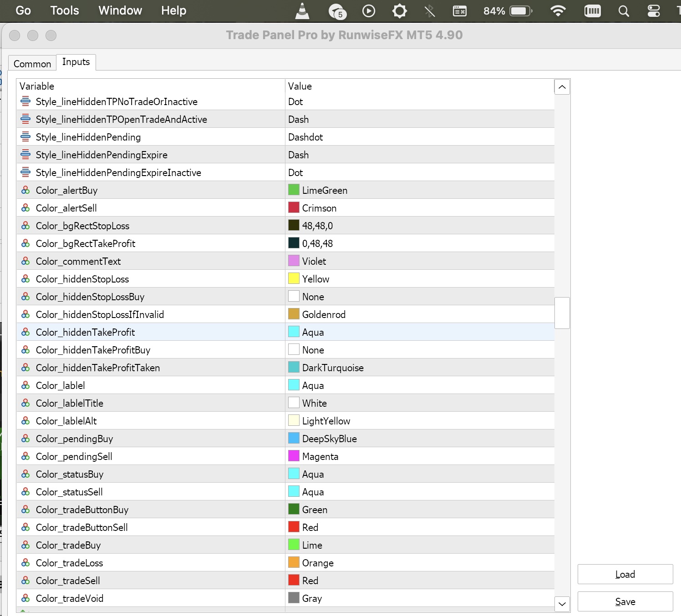Click the Orange swatch for Color_tradeLoss
The width and height of the screenshot is (681, 616).
click(294, 562)
